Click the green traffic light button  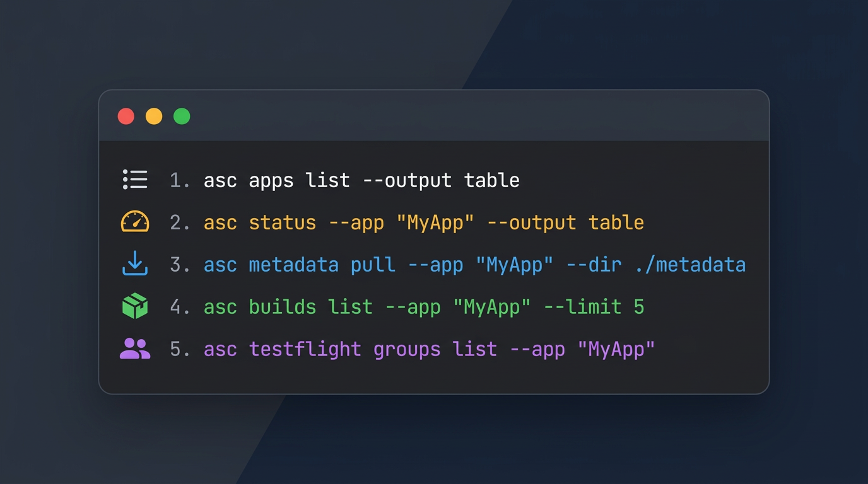point(182,116)
